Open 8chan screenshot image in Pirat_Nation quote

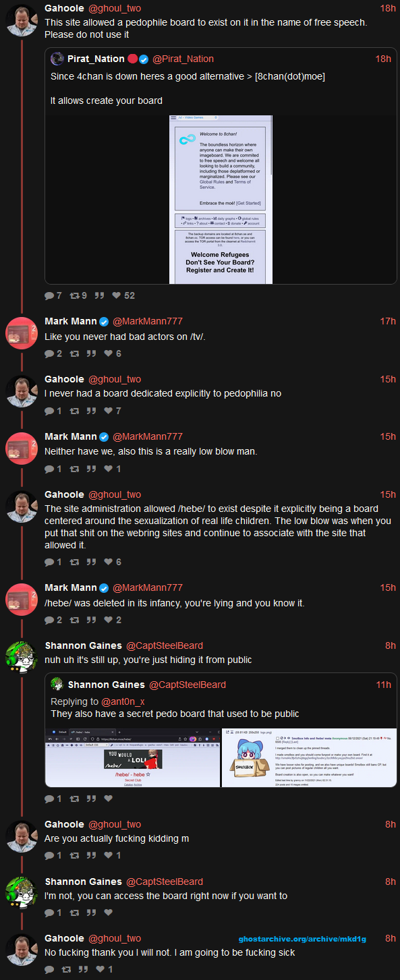[221, 200]
